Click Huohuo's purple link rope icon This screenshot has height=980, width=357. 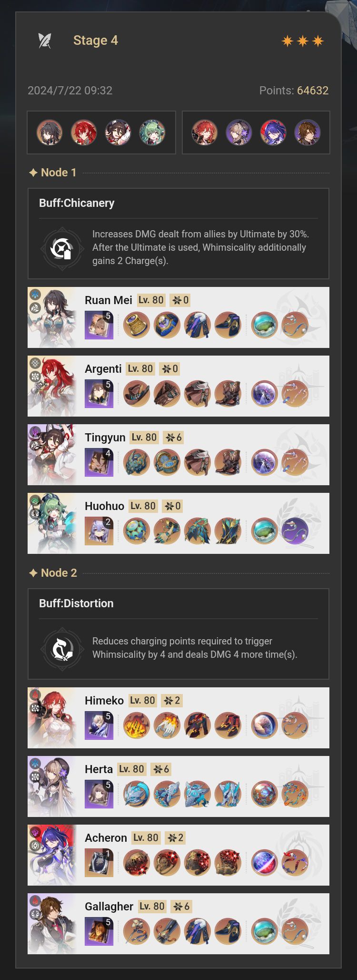pos(295,531)
